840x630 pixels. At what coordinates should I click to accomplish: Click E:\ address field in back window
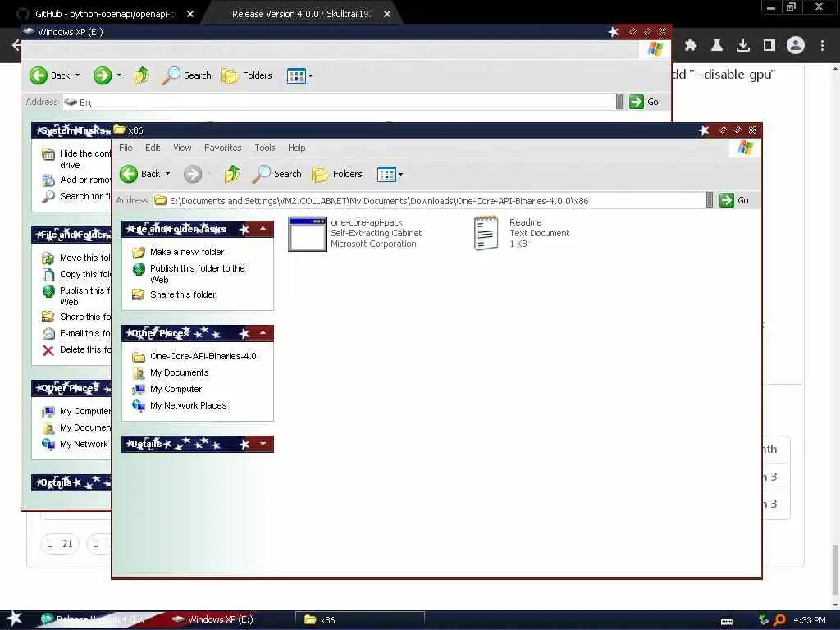click(x=339, y=102)
